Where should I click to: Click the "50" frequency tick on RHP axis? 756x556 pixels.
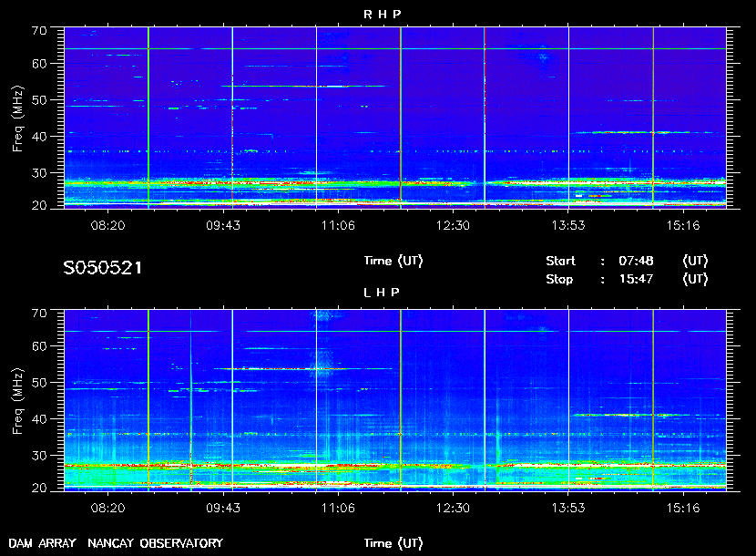pyautogui.click(x=39, y=100)
